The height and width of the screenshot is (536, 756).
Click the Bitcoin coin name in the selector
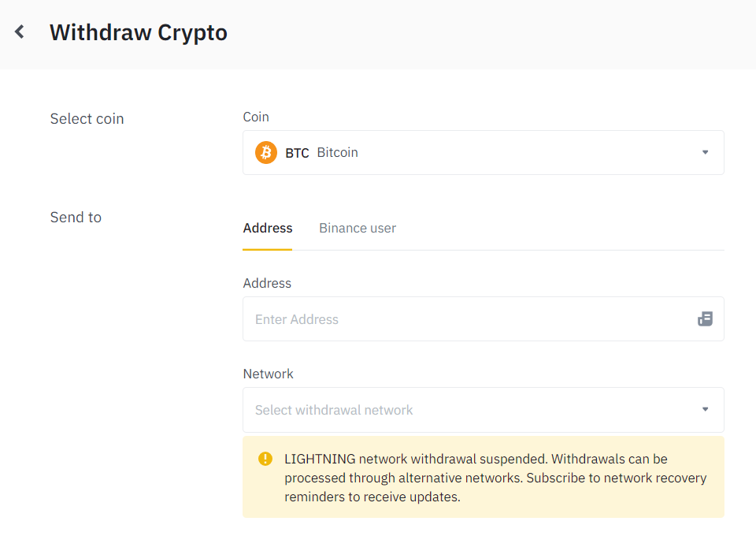coord(338,152)
